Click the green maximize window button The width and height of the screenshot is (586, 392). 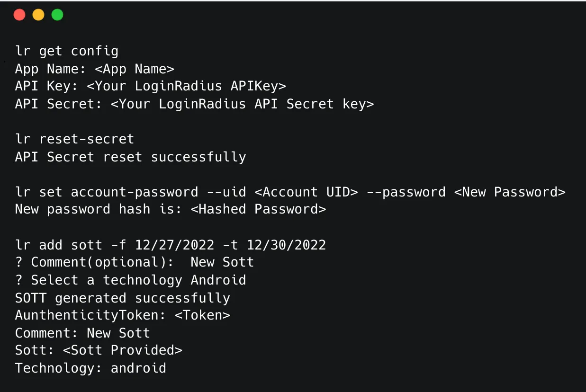click(57, 15)
